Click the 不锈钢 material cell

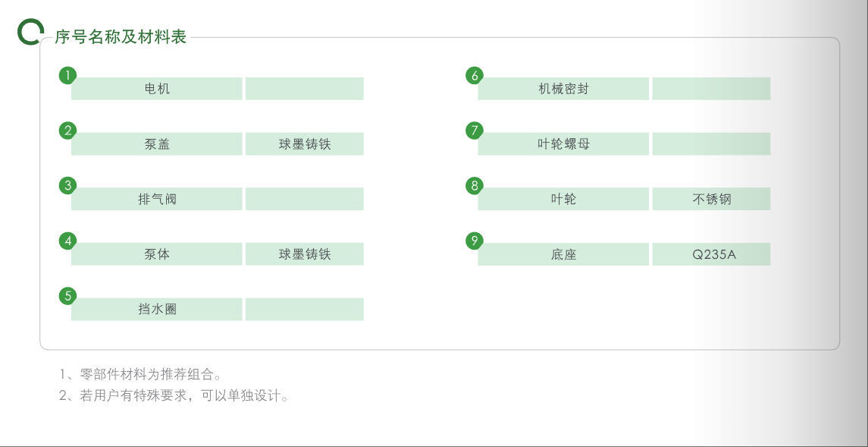click(711, 199)
